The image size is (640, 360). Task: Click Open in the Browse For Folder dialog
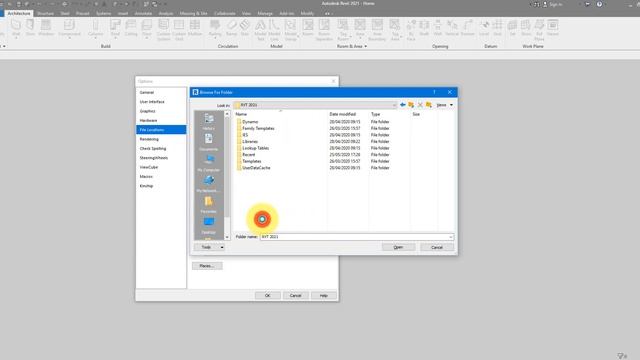398,247
